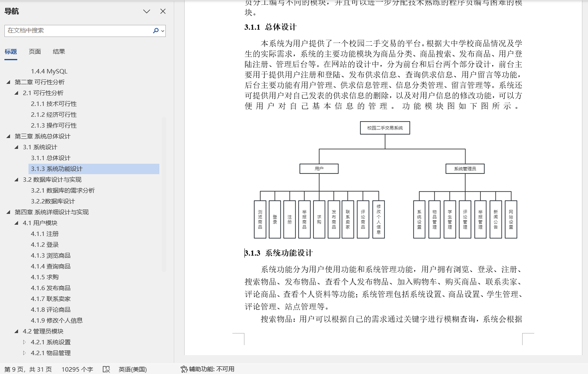Focus the 在文档中搜索 search box
Screen dimensions: 588x374
79,30
